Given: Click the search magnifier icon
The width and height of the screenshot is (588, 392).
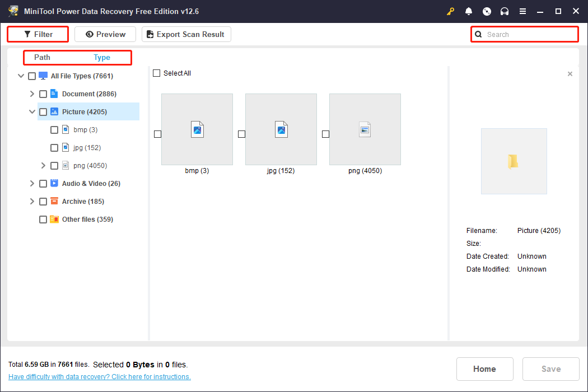Looking at the screenshot, I should (478, 34).
